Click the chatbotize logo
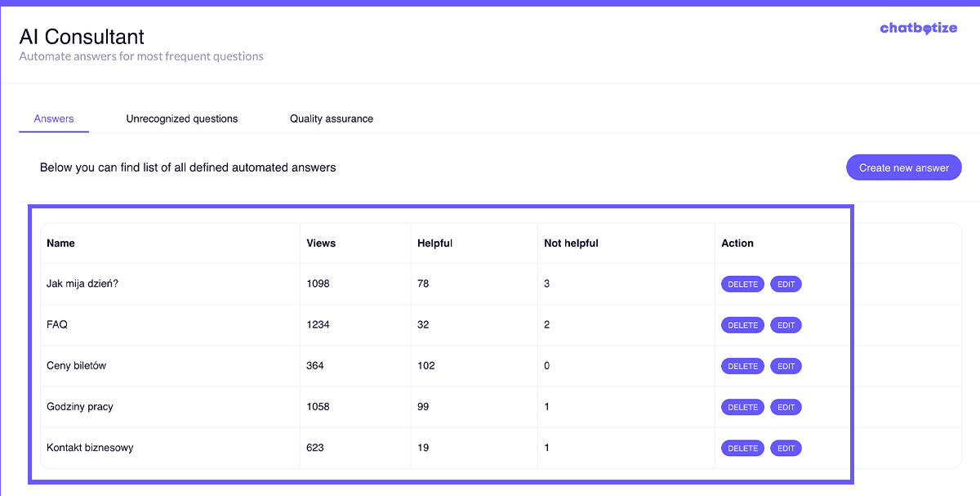 [x=918, y=29]
